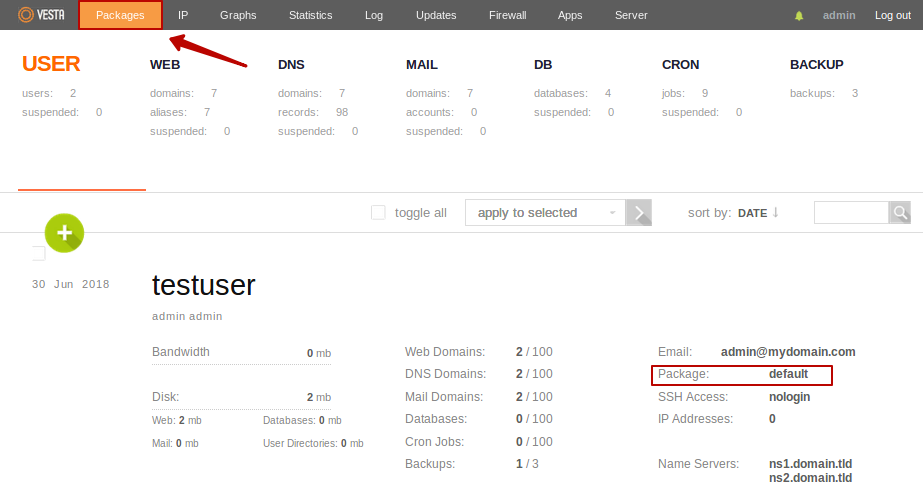The height and width of the screenshot is (502, 923).
Task: Open the BACKUP section
Action: [x=816, y=65]
